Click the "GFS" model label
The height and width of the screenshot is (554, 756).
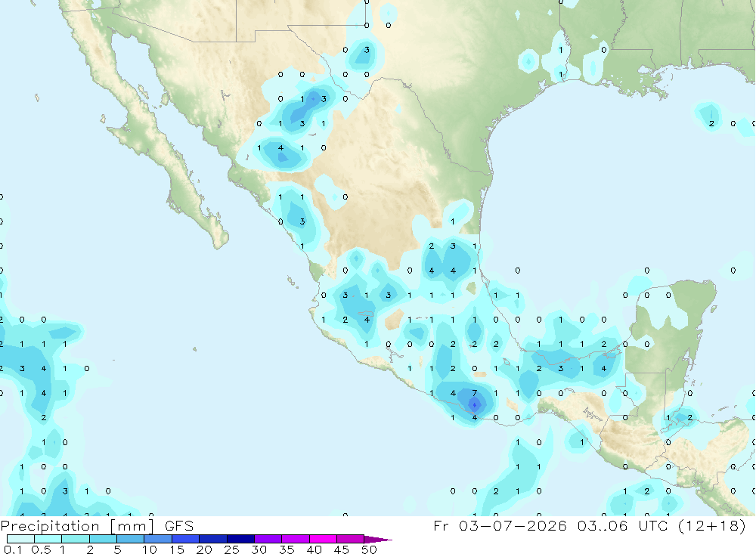point(179,525)
